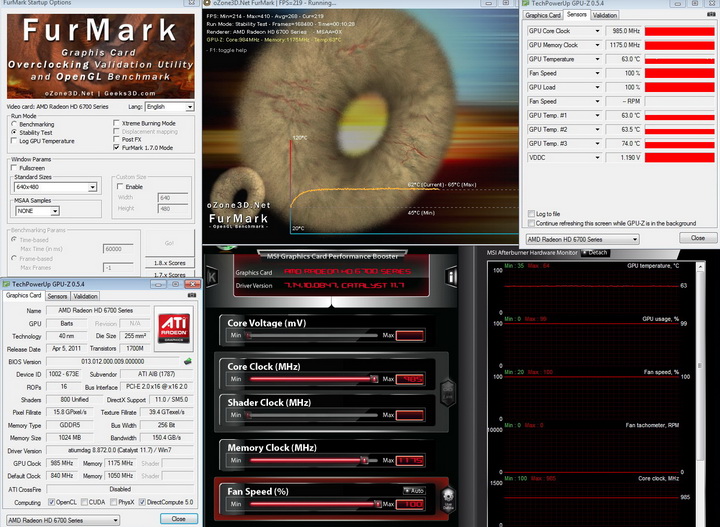Toggle Continue refreshing in background checkbox
This screenshot has height=527, width=720.
pos(531,223)
